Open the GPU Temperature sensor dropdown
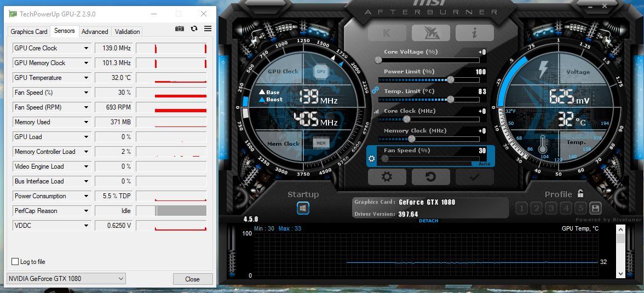Viewport: 644px width, 293px height. click(x=87, y=78)
